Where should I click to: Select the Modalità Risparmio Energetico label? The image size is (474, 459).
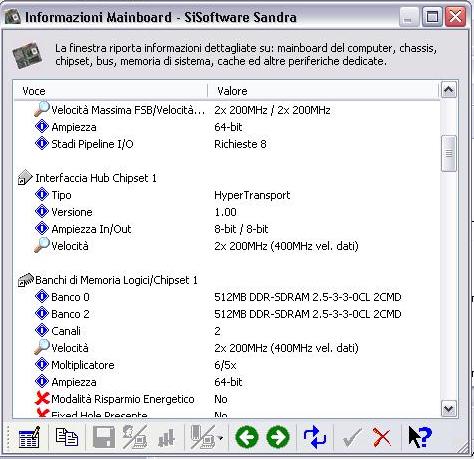pyautogui.click(x=123, y=399)
